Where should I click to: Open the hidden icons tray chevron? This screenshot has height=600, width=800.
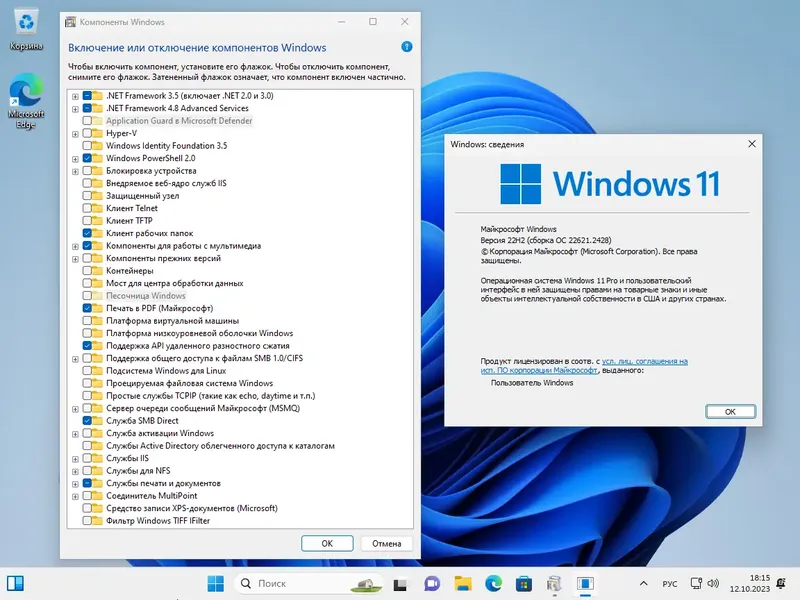644,583
